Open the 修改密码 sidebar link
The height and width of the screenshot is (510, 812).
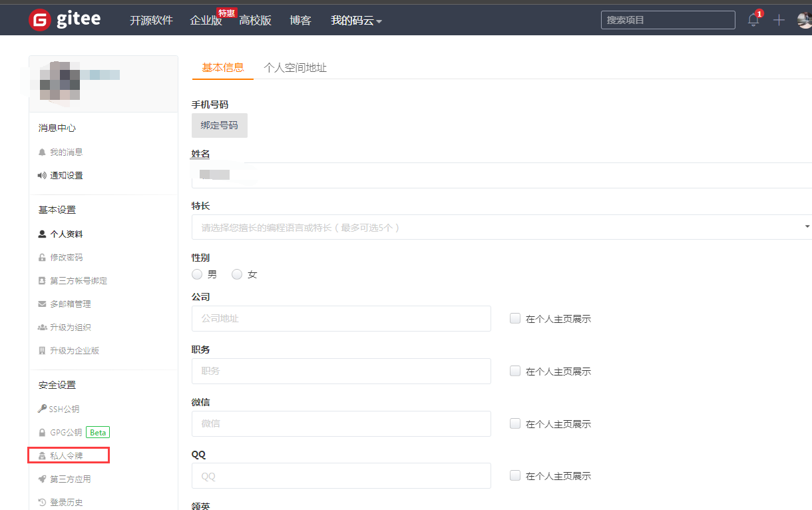(x=66, y=257)
